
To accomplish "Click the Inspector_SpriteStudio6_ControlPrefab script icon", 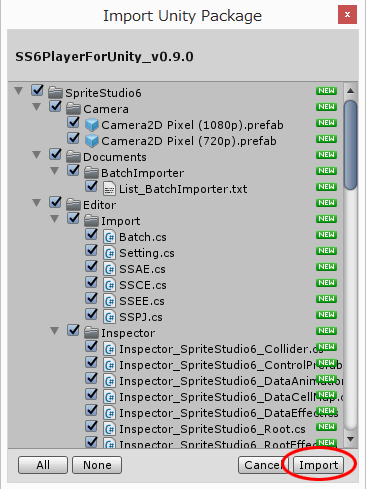I will tap(109, 365).
